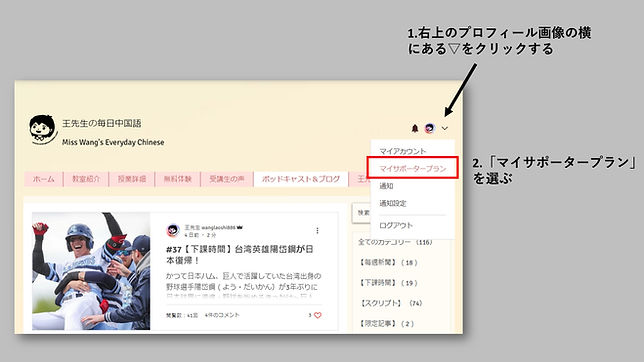This screenshot has width=644, height=362.
Task: Open the ポッドキャスト＆ブログ tab
Action: [x=301, y=179]
